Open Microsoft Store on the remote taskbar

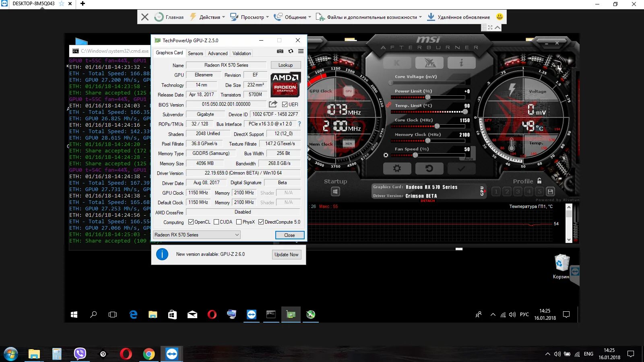click(172, 315)
